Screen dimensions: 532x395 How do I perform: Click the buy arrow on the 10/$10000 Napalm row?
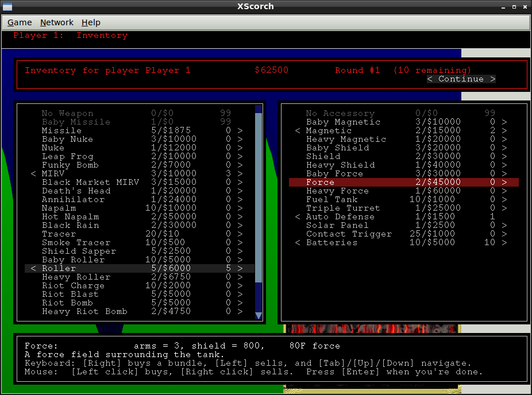[x=240, y=208]
